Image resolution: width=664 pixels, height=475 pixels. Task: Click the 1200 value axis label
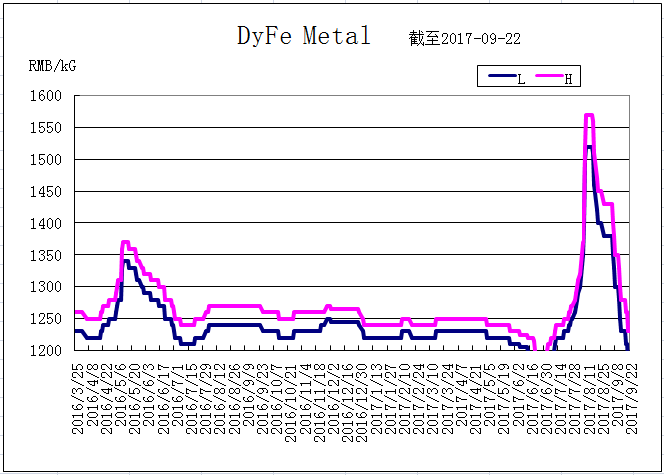tap(45, 350)
